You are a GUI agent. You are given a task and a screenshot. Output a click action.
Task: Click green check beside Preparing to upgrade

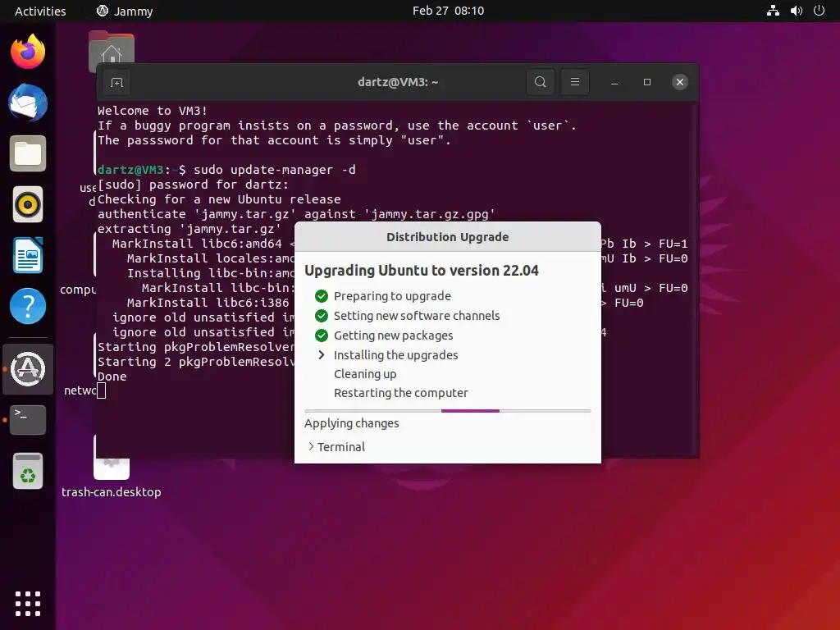322,295
